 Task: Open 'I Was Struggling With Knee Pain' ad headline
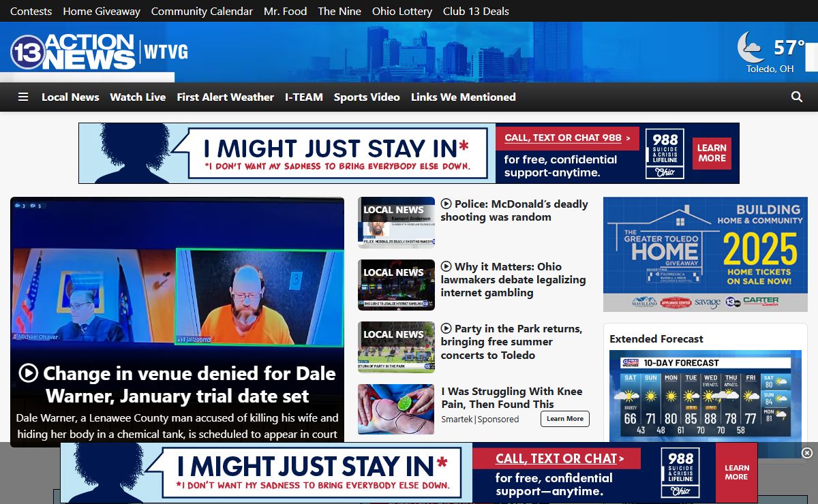click(512, 398)
